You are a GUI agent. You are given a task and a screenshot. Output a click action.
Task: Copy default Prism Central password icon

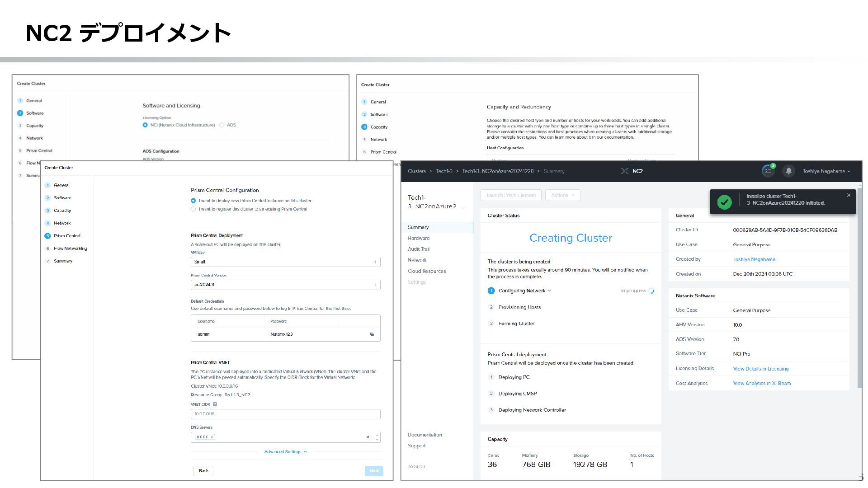[x=372, y=334]
